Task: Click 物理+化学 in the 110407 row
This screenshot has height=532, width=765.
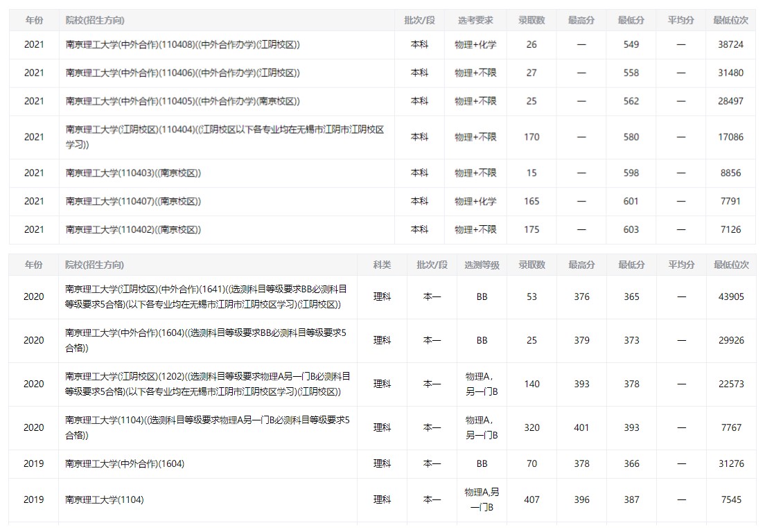Action: tap(475, 202)
